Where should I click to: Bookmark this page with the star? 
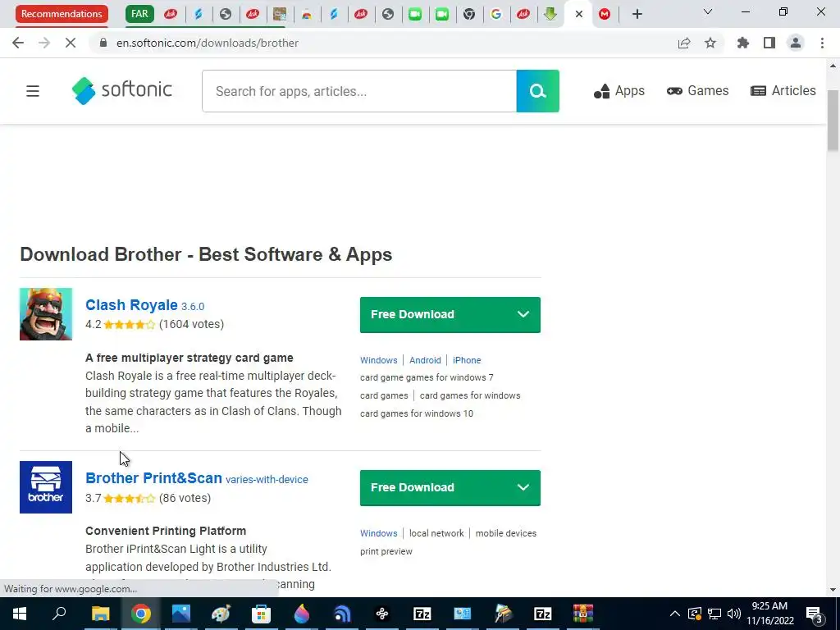point(710,43)
